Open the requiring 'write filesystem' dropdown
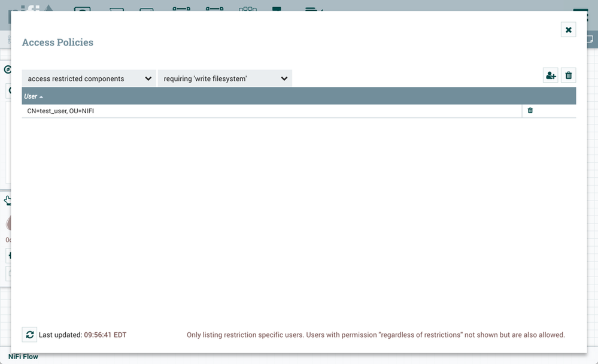598x364 pixels. pos(224,78)
